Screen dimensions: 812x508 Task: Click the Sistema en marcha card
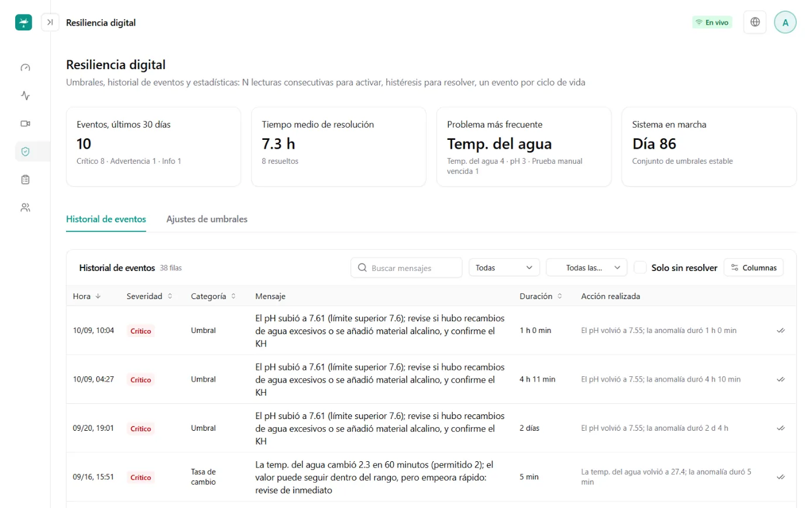pos(709,147)
